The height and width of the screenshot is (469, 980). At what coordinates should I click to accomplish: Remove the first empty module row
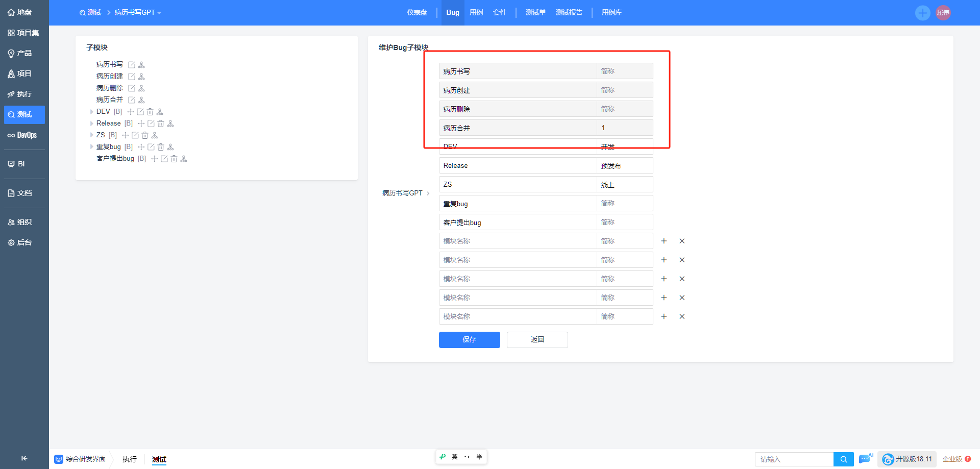[x=682, y=241]
